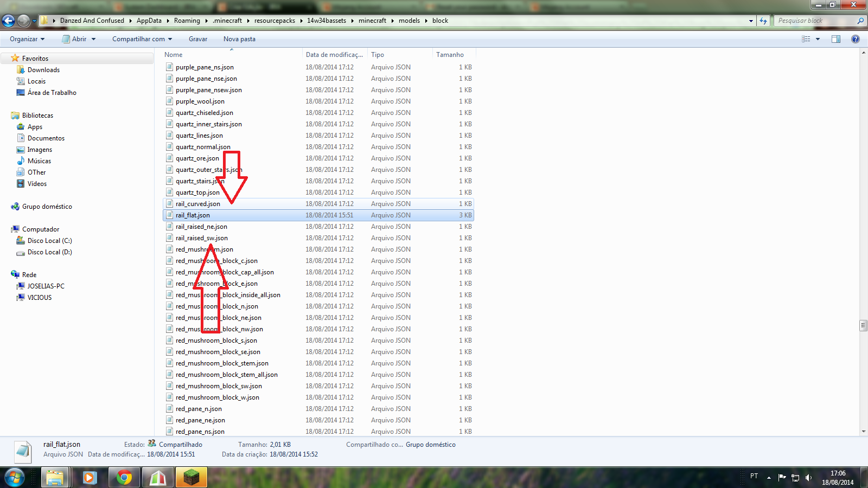This screenshot has width=868, height=488.
Task: Open the Minecraft taskbar icon
Action: click(192, 478)
